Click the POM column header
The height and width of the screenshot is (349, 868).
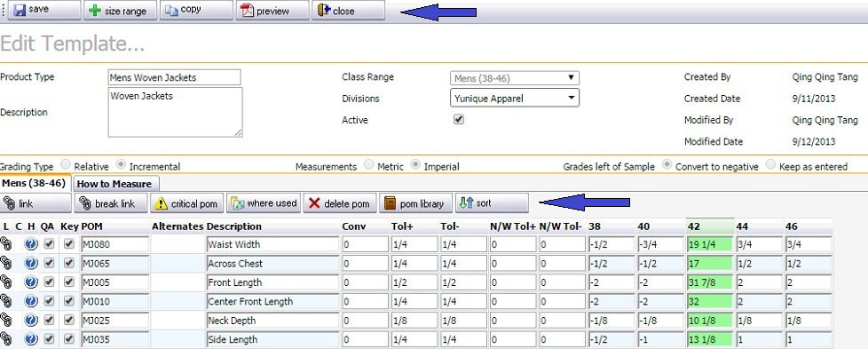91,226
